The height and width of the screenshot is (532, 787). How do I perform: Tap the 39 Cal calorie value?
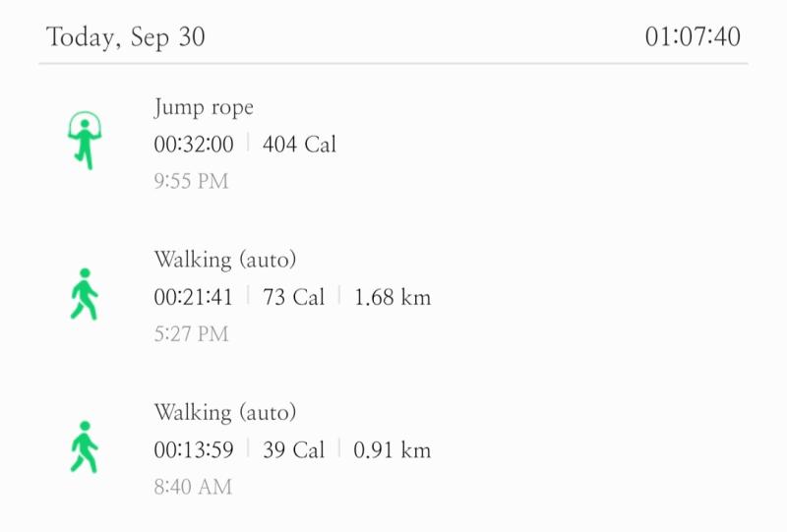pyautogui.click(x=293, y=449)
